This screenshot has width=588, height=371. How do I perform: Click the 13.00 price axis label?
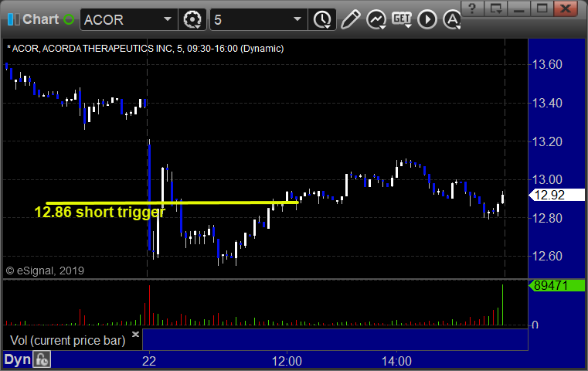point(547,179)
